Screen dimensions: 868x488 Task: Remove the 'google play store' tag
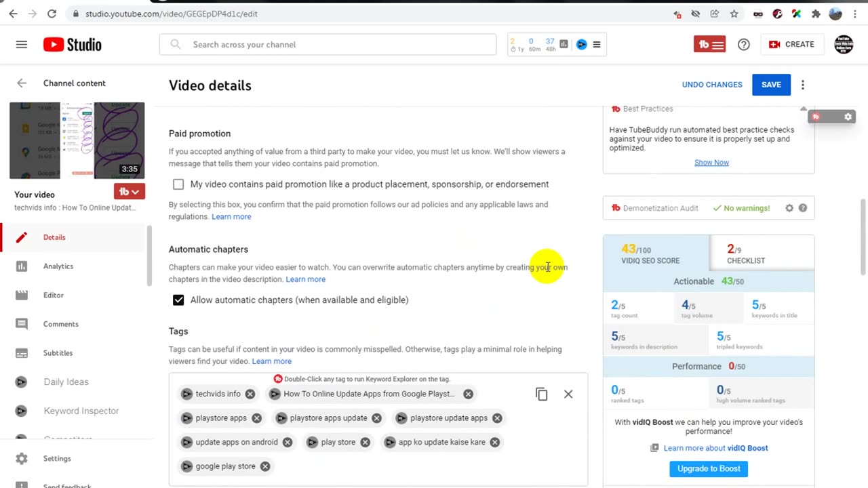point(265,466)
